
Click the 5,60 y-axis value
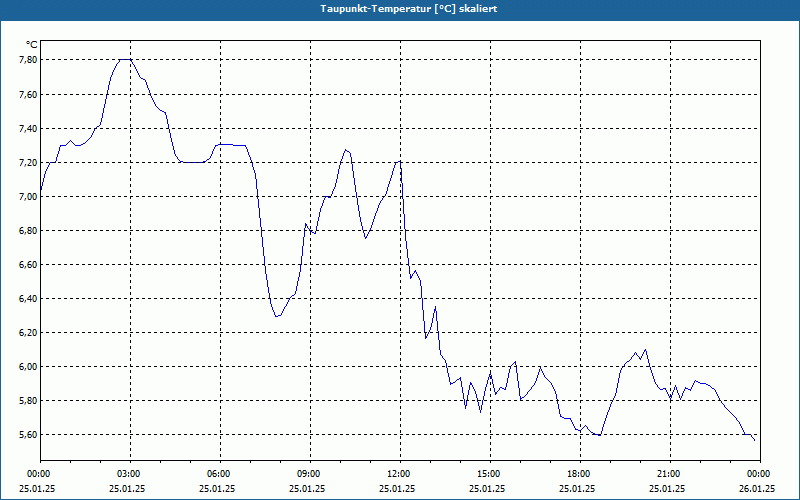click(28, 435)
